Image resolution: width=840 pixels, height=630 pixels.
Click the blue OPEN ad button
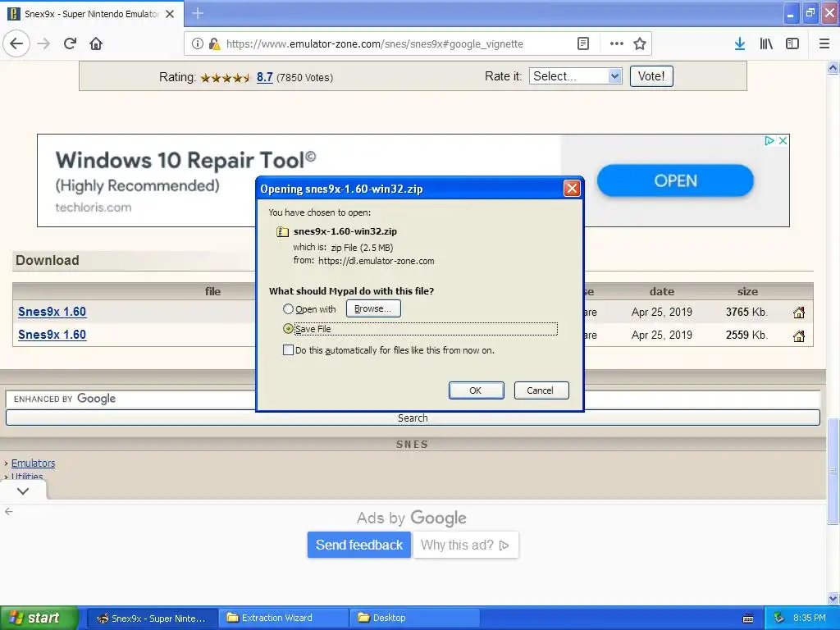click(675, 180)
